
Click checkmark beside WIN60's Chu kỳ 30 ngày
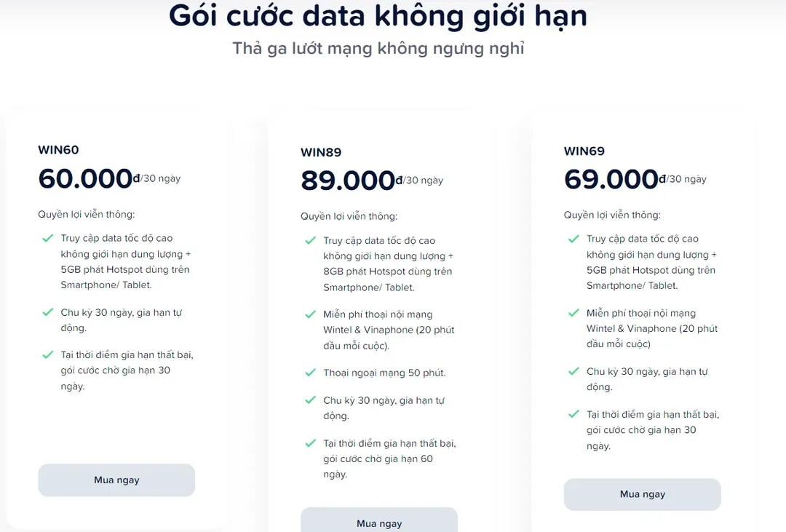[48, 312]
